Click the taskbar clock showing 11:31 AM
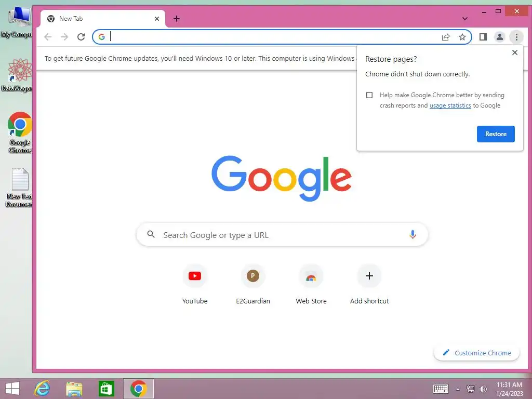 pos(509,389)
